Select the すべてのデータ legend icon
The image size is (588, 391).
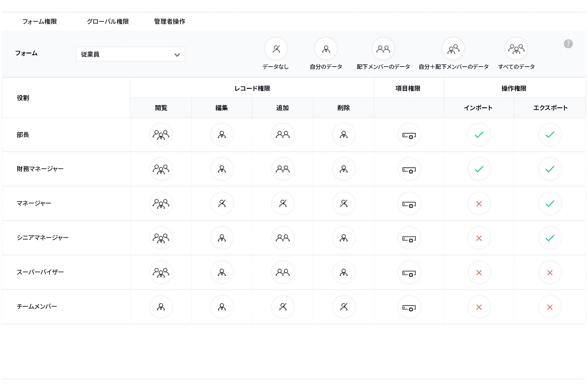tap(516, 49)
